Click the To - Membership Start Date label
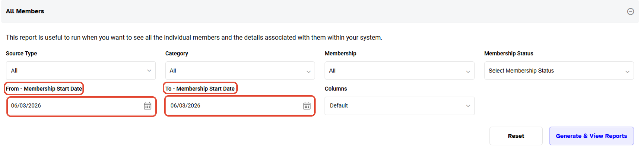644x154 pixels. coord(200,88)
